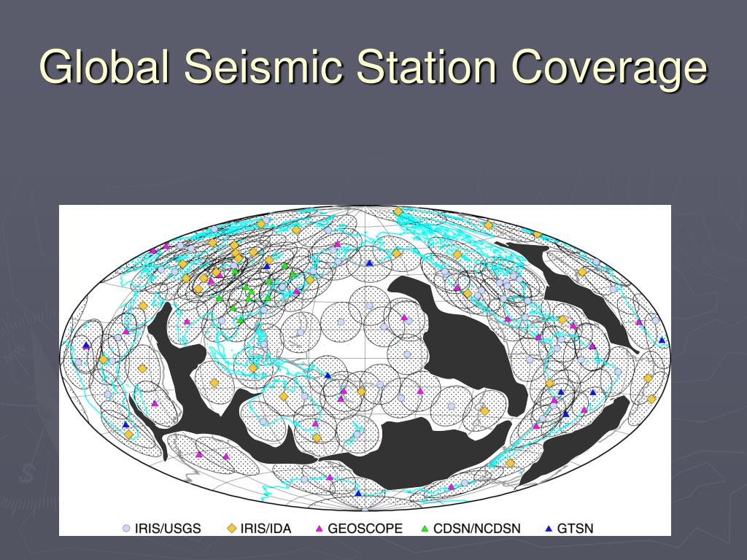Click the seismic station coverage map image
Screen dimensions: 747x560
point(365,370)
